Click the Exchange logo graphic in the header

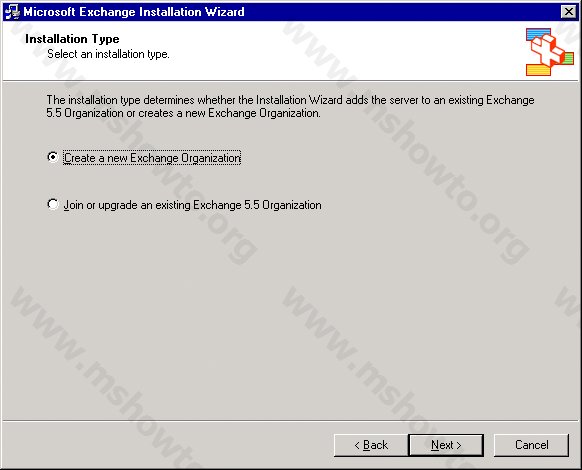tap(549, 52)
